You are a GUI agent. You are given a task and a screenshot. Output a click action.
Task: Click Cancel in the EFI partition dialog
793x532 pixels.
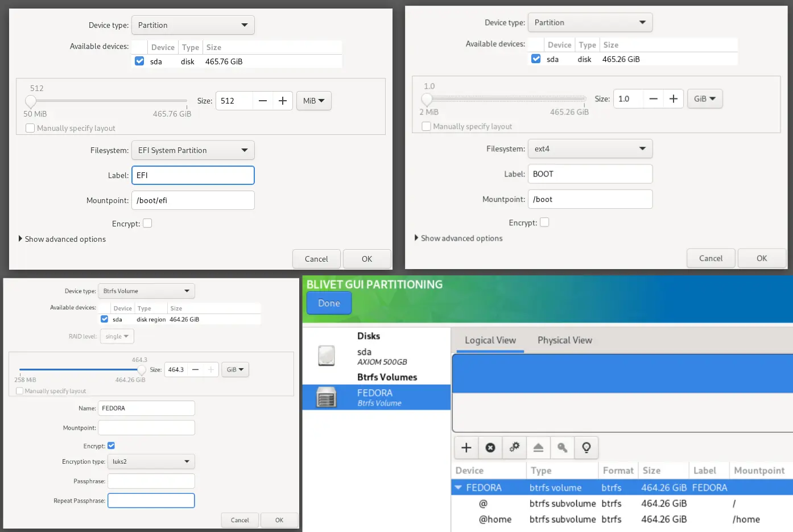click(316, 259)
